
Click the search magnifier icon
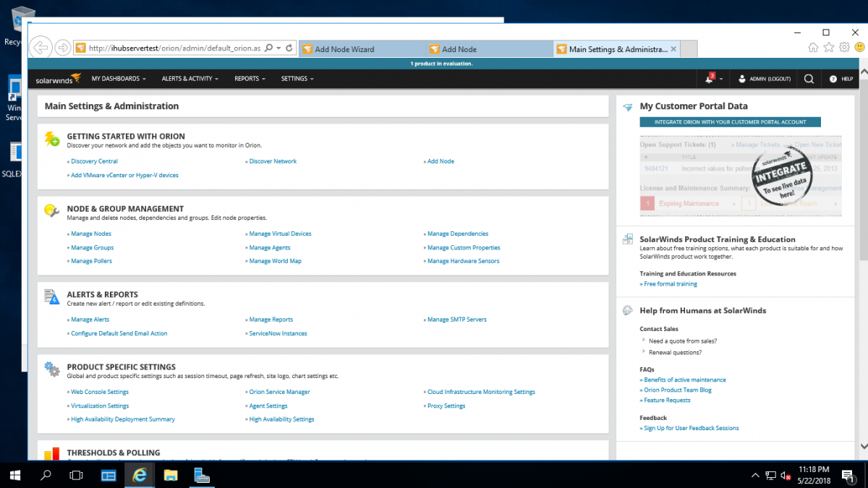click(x=808, y=78)
